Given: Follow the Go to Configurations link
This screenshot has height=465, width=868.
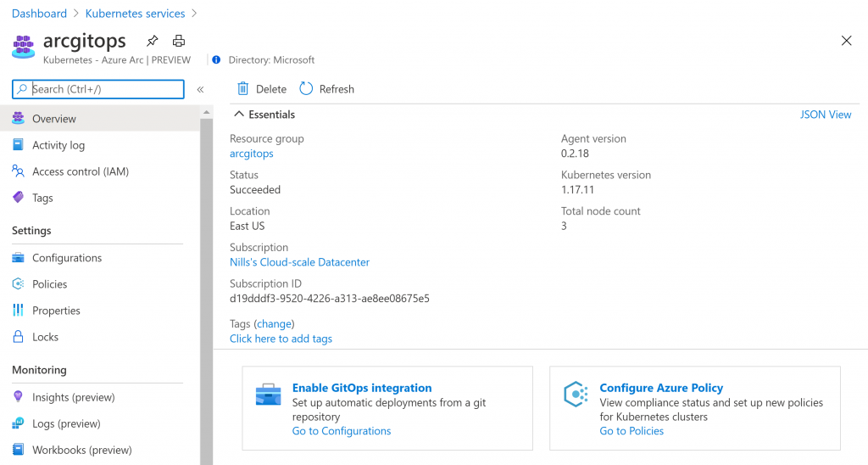Looking at the screenshot, I should [x=342, y=431].
